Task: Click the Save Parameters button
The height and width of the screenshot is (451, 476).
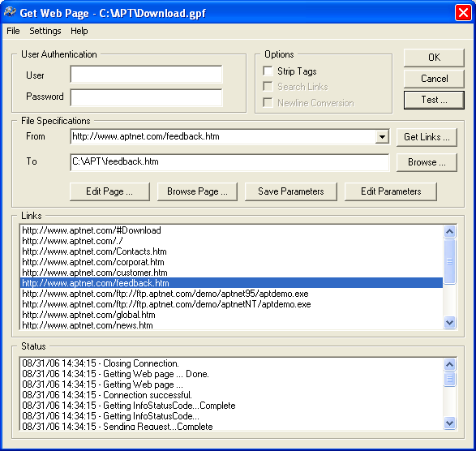Action: [291, 191]
